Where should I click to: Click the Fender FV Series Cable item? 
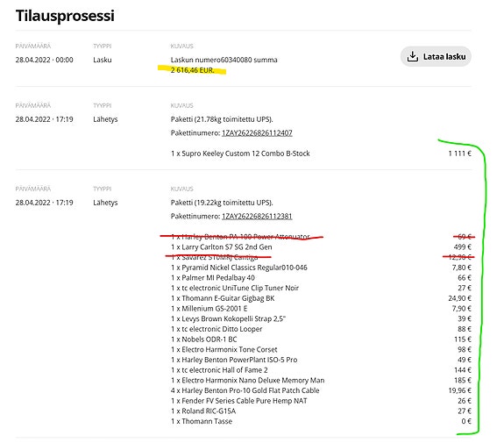click(238, 401)
